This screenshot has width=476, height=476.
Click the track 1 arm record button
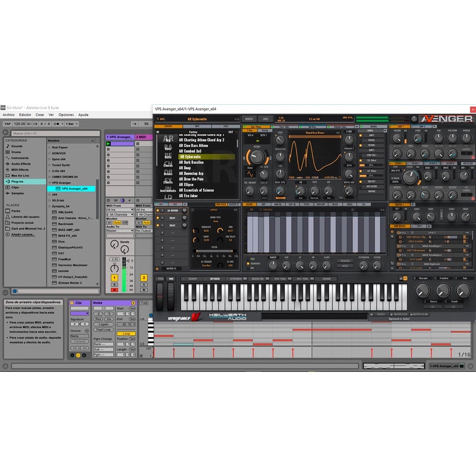(x=114, y=290)
